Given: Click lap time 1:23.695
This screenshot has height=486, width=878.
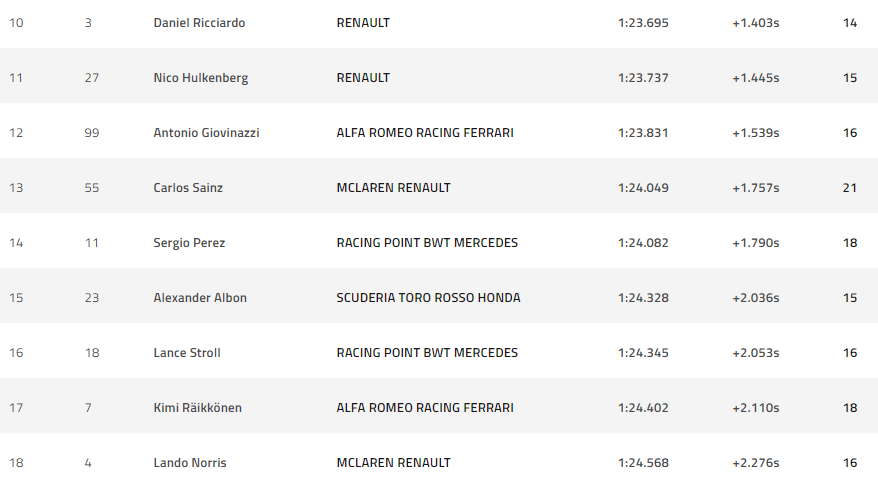Looking at the screenshot, I should pyautogui.click(x=643, y=22).
